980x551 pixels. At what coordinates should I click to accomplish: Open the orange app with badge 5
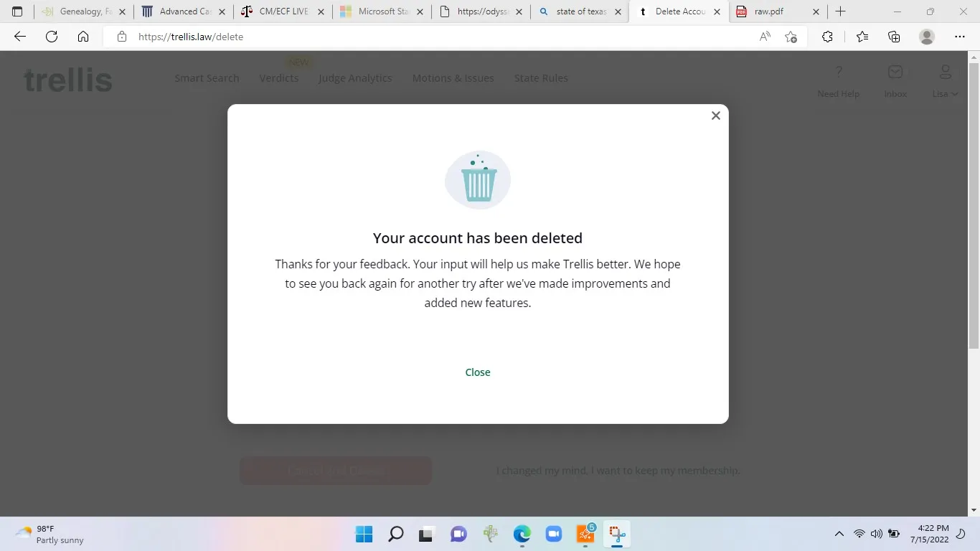coord(585,534)
